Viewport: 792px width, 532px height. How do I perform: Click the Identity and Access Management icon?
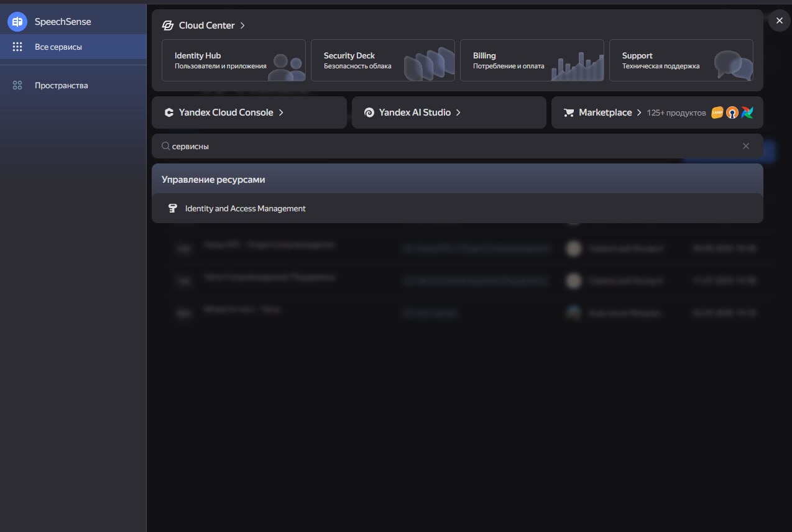point(173,208)
